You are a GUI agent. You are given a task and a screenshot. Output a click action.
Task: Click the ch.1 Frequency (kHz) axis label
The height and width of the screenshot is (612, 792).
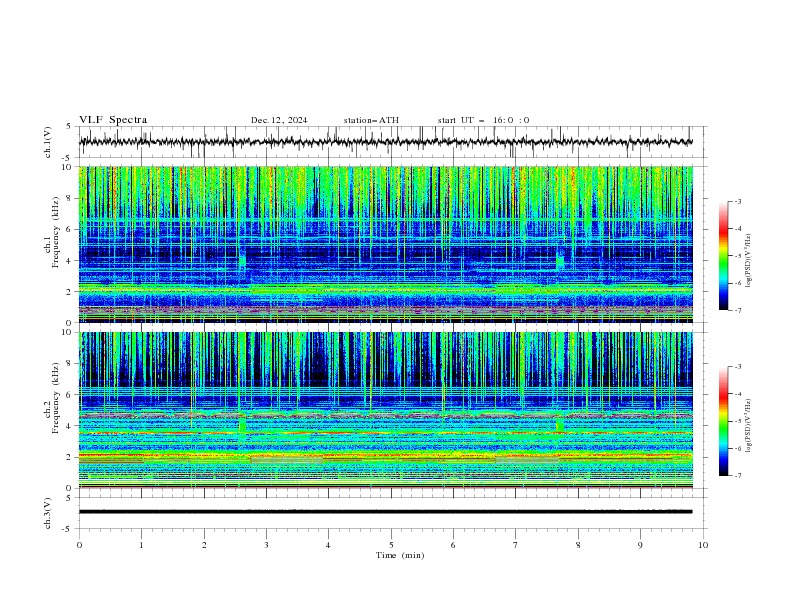(51, 232)
